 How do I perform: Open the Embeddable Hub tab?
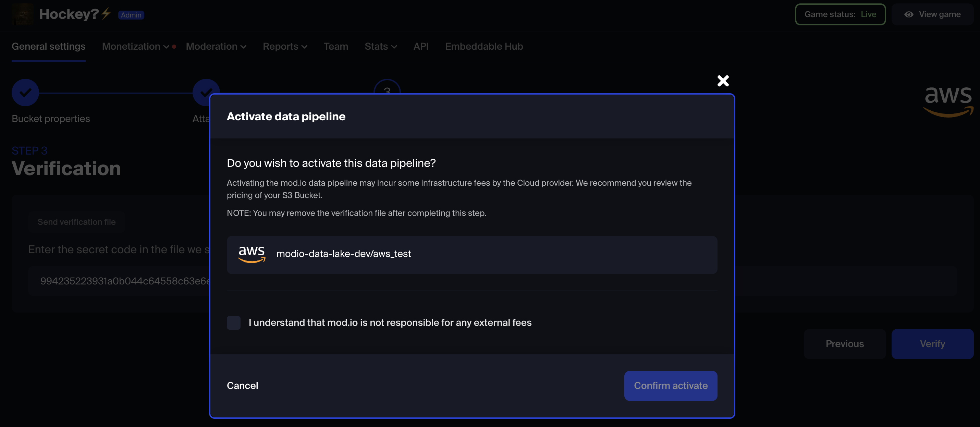coord(483,46)
